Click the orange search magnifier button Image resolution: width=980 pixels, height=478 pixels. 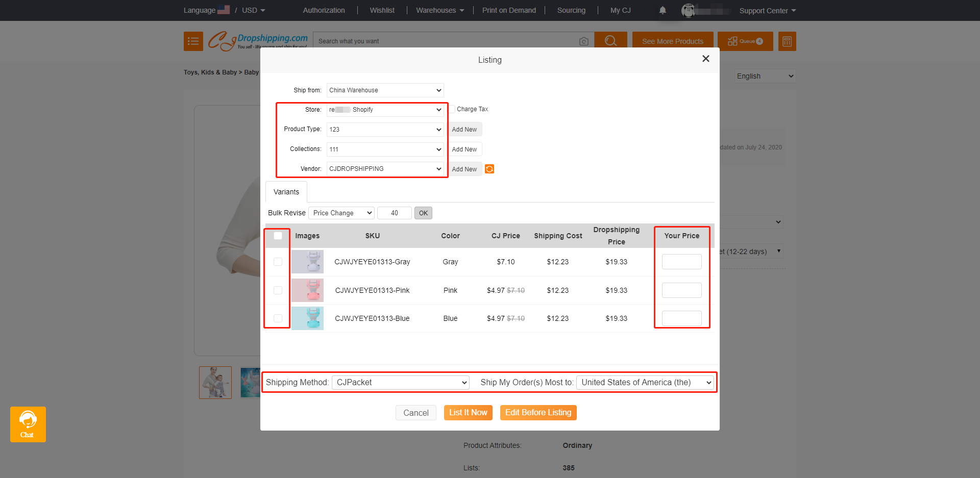(x=610, y=41)
